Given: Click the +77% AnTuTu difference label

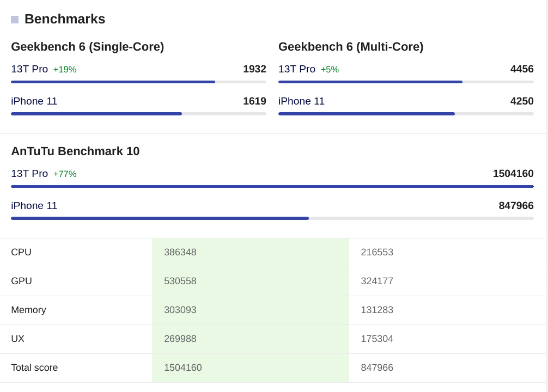Looking at the screenshot, I should (65, 174).
